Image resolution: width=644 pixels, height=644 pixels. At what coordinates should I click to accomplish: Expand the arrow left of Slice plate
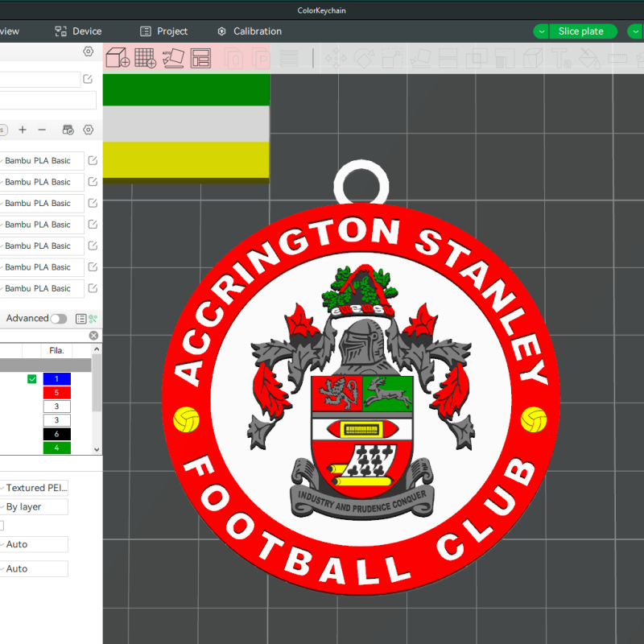click(541, 31)
